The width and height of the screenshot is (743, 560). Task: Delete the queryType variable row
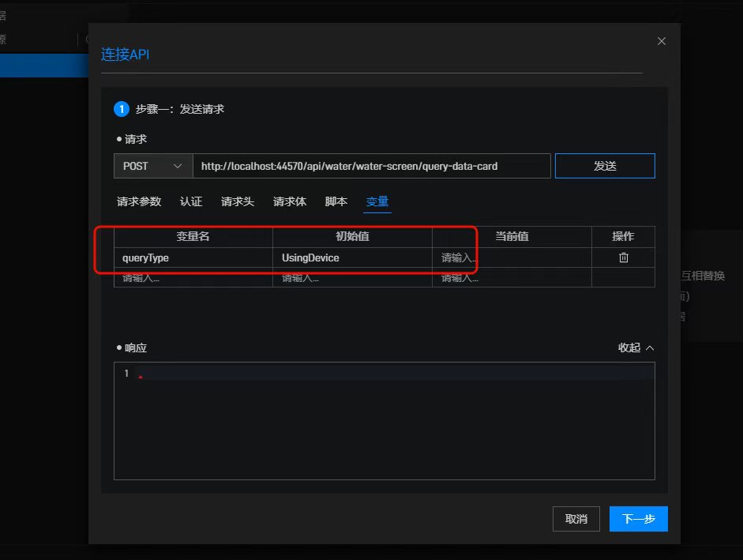point(623,257)
